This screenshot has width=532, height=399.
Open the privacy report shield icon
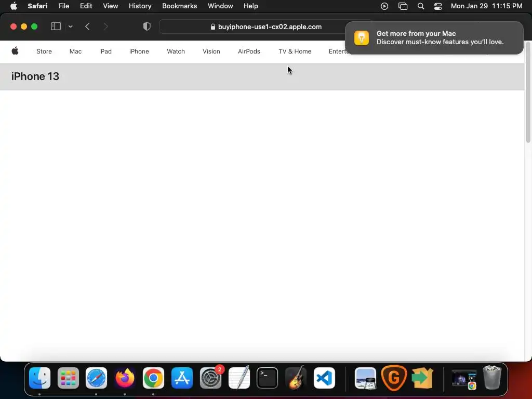pyautogui.click(x=147, y=26)
